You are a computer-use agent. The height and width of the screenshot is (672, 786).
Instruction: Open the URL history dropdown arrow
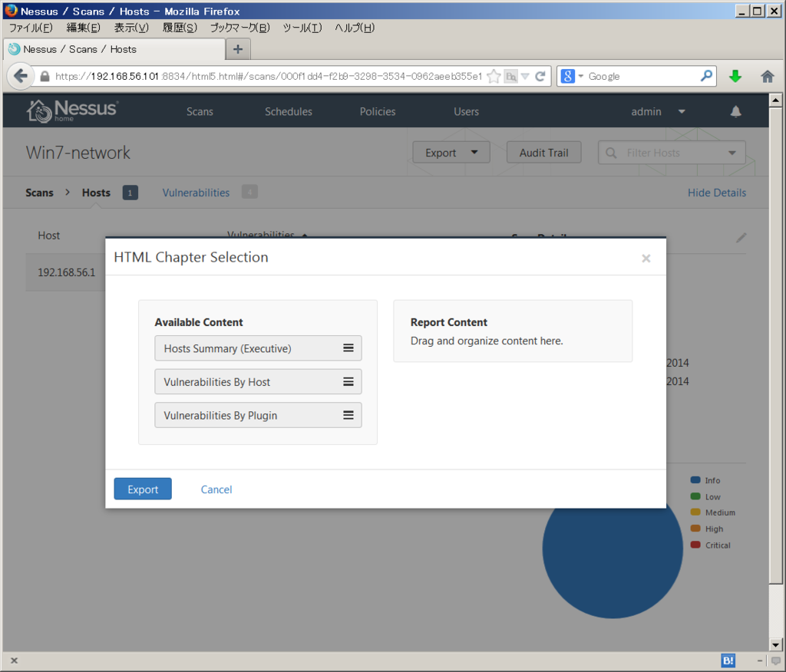point(525,76)
